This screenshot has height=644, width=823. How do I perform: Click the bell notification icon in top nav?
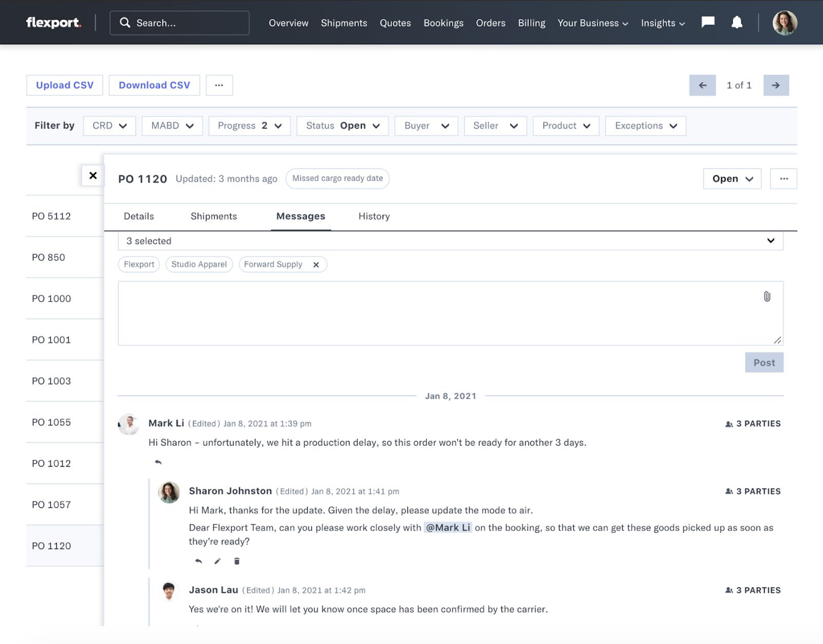(x=736, y=22)
